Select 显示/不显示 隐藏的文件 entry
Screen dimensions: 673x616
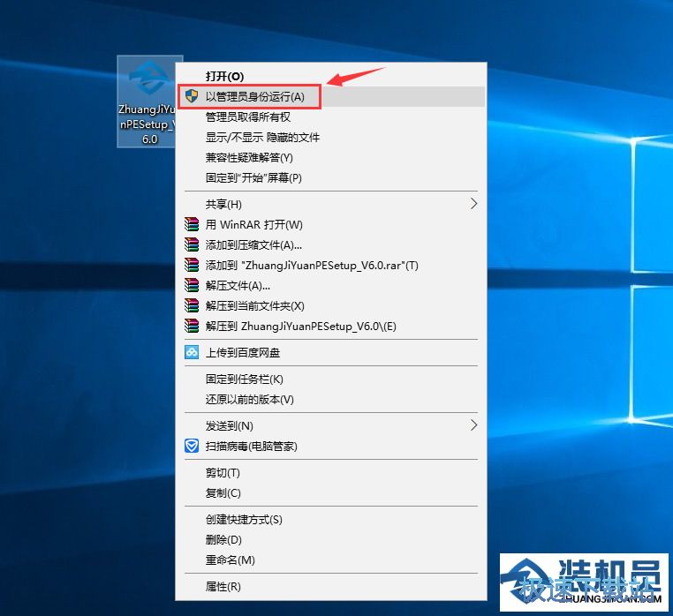point(330,138)
